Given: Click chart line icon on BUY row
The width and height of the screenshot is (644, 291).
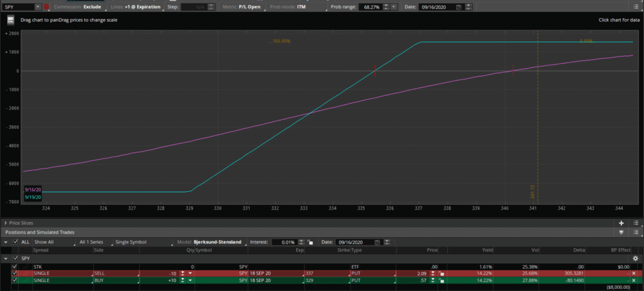Looking at the screenshot, I should (25, 280).
